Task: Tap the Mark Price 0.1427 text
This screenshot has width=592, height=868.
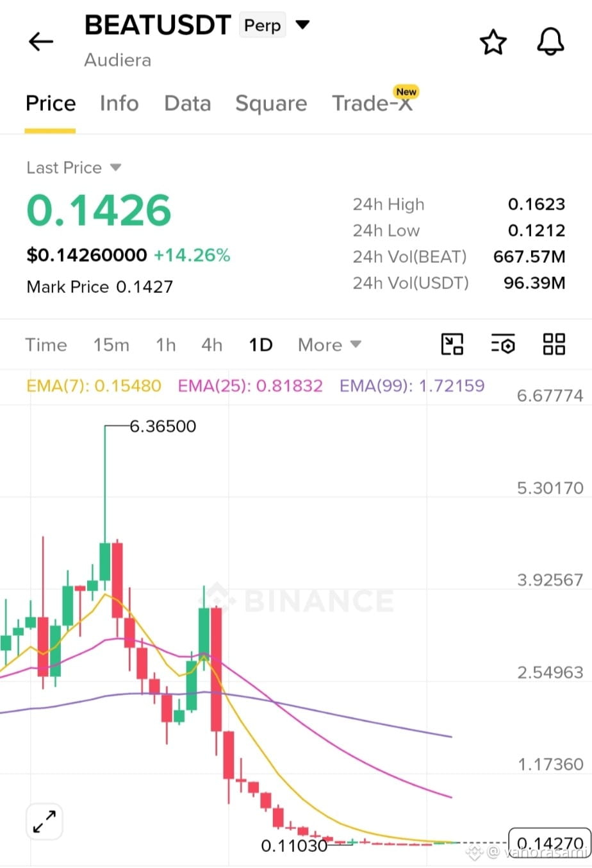Action: pyautogui.click(x=100, y=287)
